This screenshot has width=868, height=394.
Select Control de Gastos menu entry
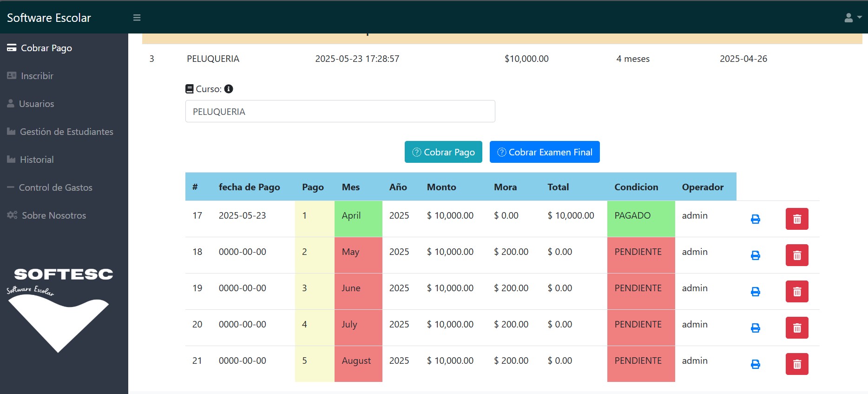coord(55,187)
